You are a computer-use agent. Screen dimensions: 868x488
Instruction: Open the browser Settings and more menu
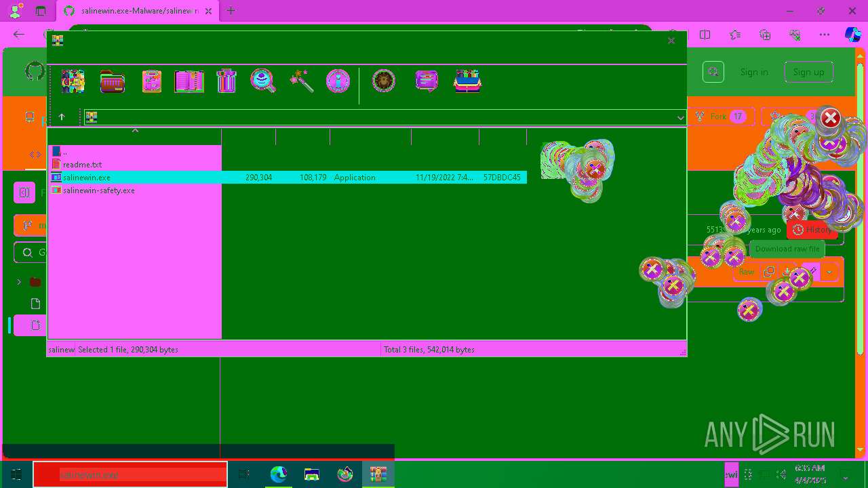tap(825, 35)
